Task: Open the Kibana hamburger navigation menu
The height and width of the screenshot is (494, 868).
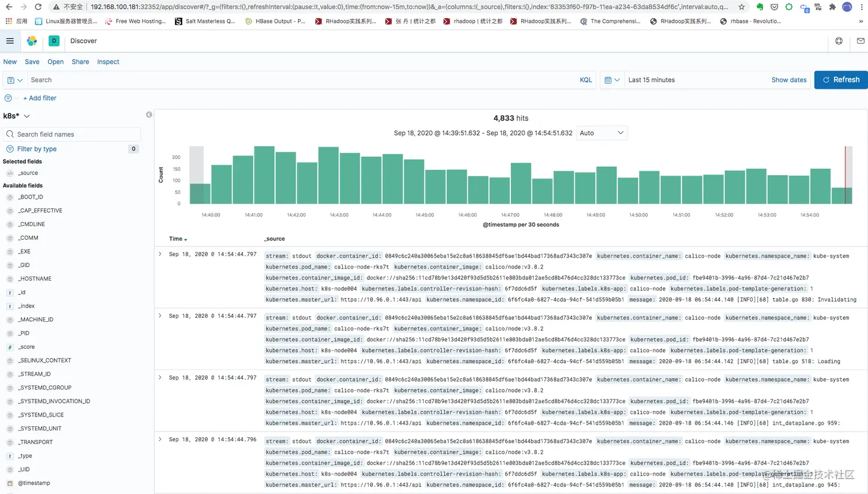Action: pyautogui.click(x=10, y=41)
